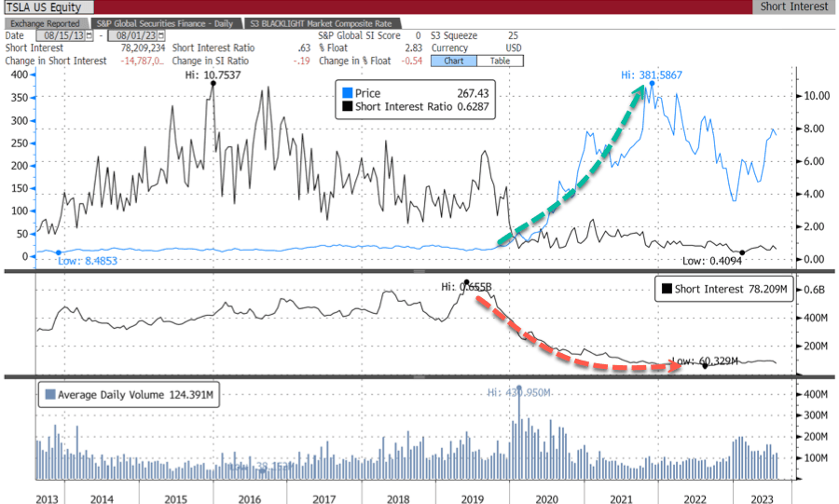839x504 pixels.
Task: Open S&P Global Securities Finance - Daily tab
Action: [x=166, y=22]
